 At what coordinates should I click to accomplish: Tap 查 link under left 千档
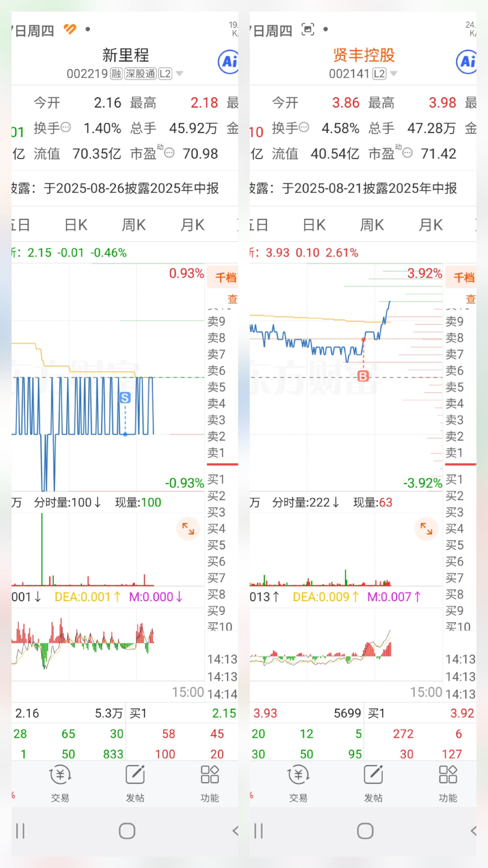[x=232, y=299]
